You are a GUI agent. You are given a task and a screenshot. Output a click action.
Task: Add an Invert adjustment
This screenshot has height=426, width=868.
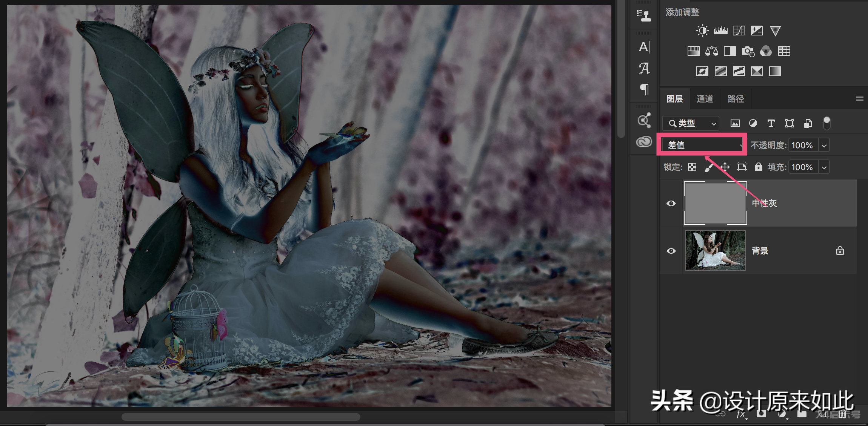coord(702,71)
